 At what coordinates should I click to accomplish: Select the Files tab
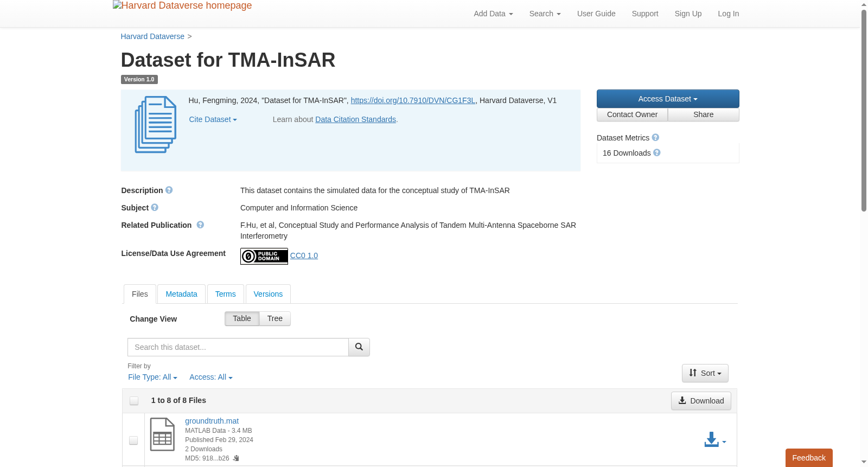140,294
